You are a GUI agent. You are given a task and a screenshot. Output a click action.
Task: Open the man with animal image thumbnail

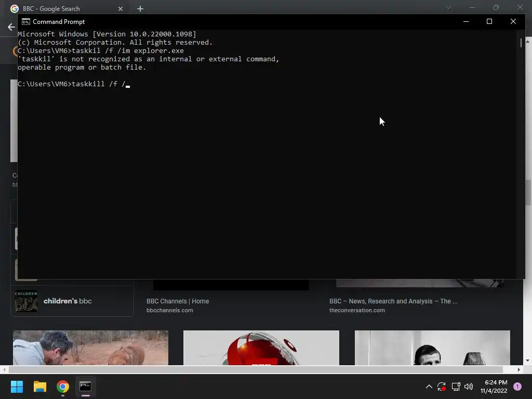[90, 348]
